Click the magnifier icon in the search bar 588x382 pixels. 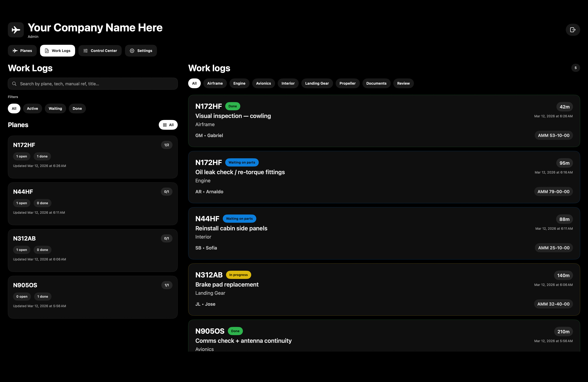tap(14, 83)
